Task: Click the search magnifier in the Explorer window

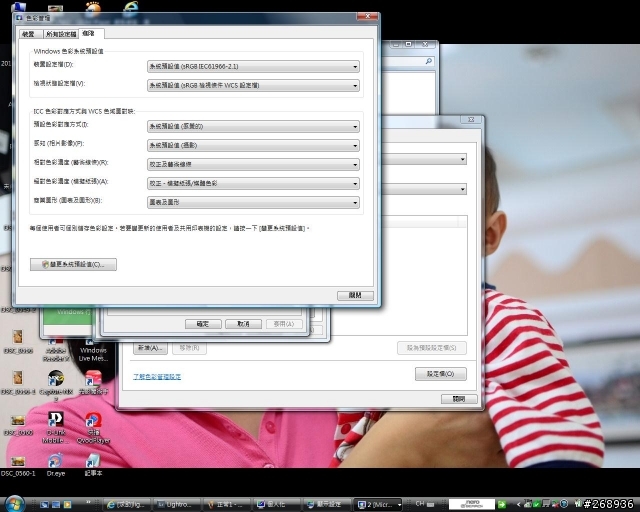Action: pos(429,61)
